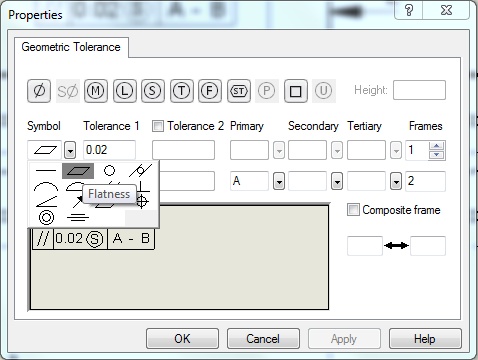
Task: Increase Frames count with up arrow
Action: pyautogui.click(x=436, y=146)
